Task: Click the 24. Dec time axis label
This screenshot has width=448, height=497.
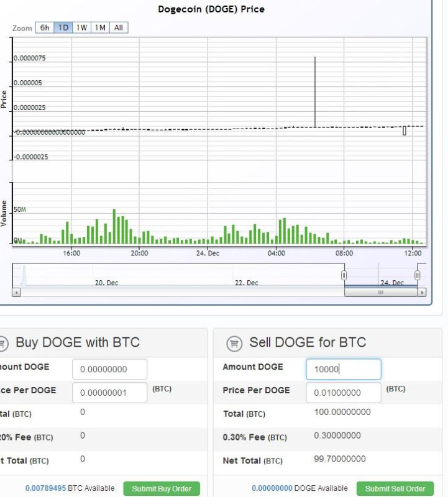Action: point(208,253)
